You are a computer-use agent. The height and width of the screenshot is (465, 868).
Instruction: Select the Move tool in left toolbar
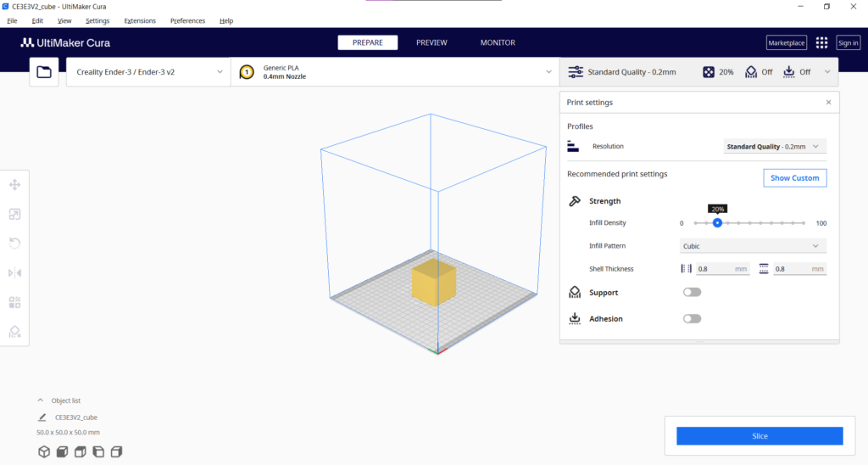point(15,185)
